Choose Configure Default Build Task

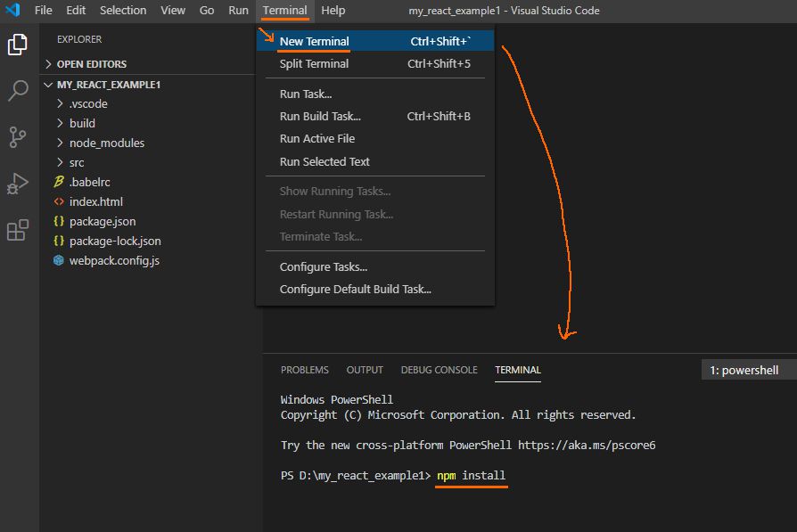pos(355,289)
